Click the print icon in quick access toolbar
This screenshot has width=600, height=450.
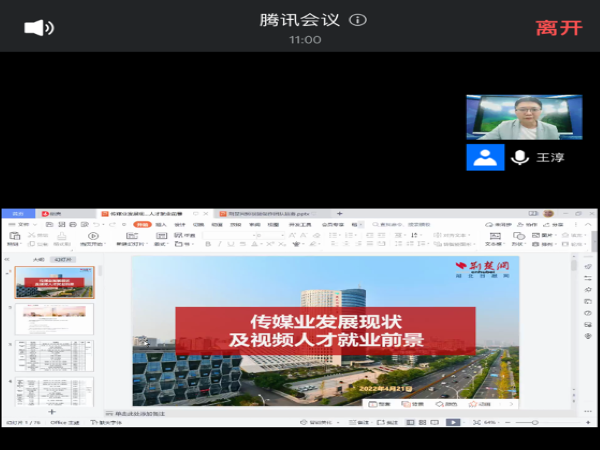point(73,224)
